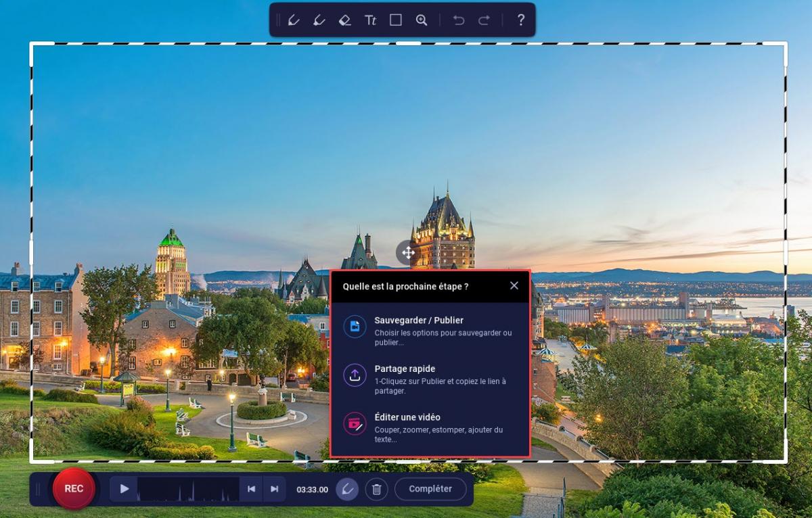Click the move handle at capture center
Image resolution: width=812 pixels, height=518 pixels.
407,252
